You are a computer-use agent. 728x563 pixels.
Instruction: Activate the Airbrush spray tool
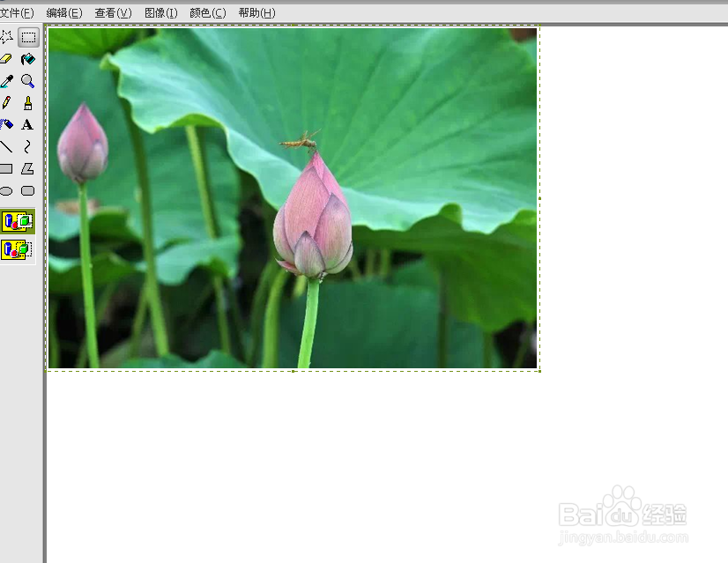click(6, 124)
